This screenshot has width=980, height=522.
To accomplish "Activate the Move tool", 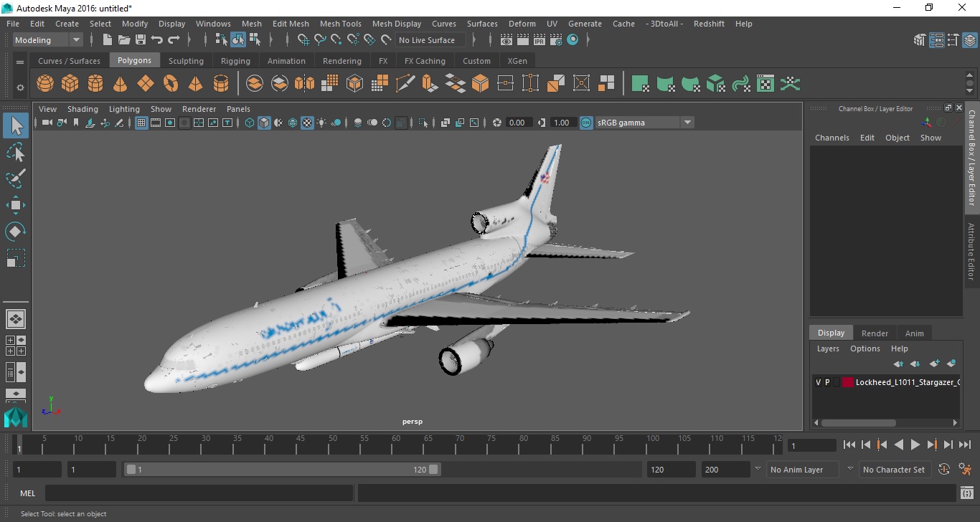I will click(16, 205).
